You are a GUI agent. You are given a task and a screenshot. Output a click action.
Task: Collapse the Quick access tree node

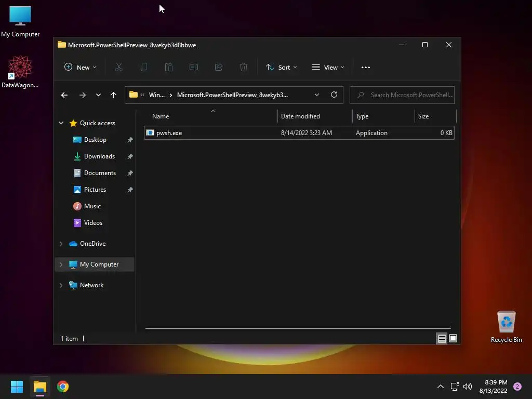pyautogui.click(x=61, y=123)
